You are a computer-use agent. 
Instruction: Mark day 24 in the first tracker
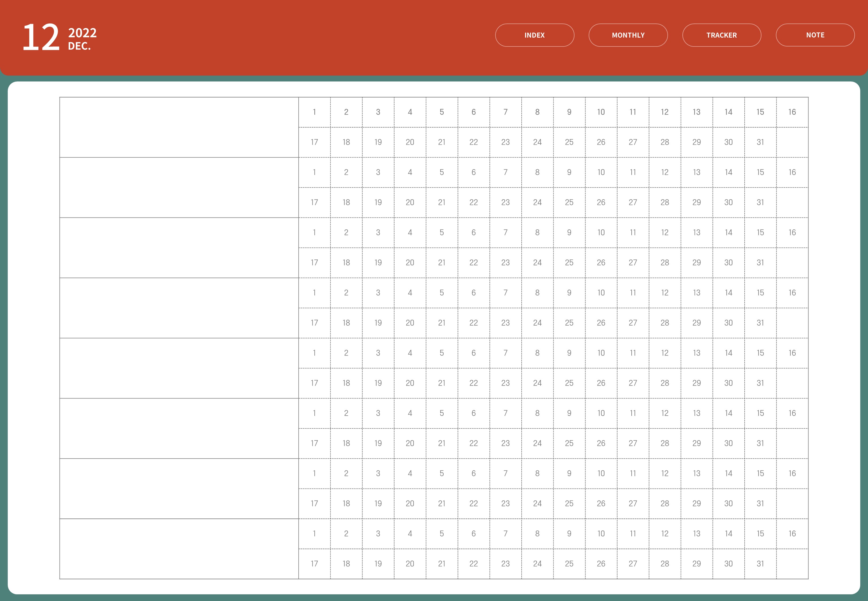click(538, 142)
